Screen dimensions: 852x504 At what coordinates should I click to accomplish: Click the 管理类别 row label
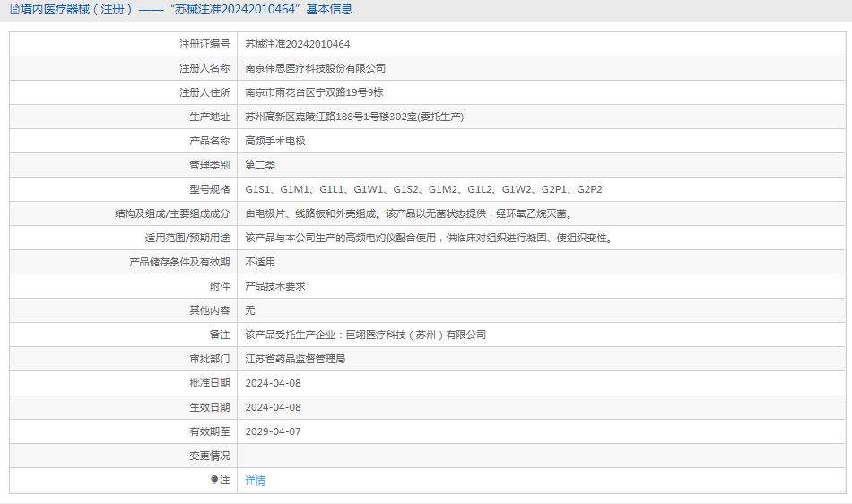pyautogui.click(x=210, y=165)
